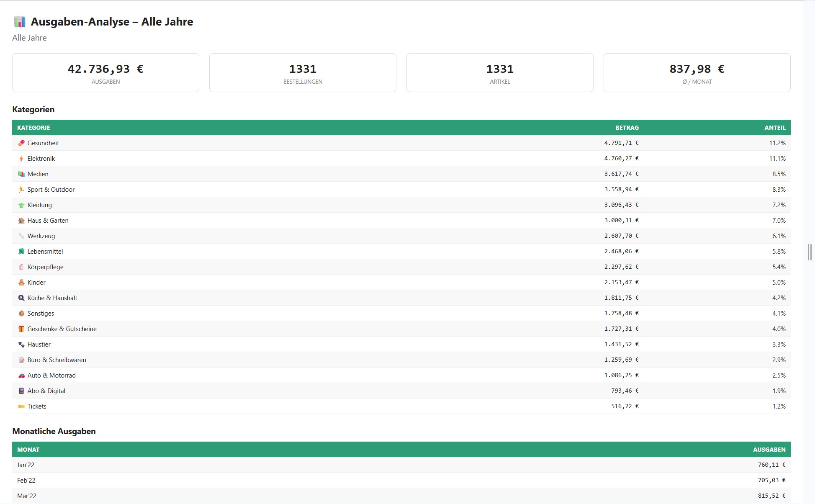815x504 pixels.
Task: Click the Gesundheit category name
Action: (43, 143)
